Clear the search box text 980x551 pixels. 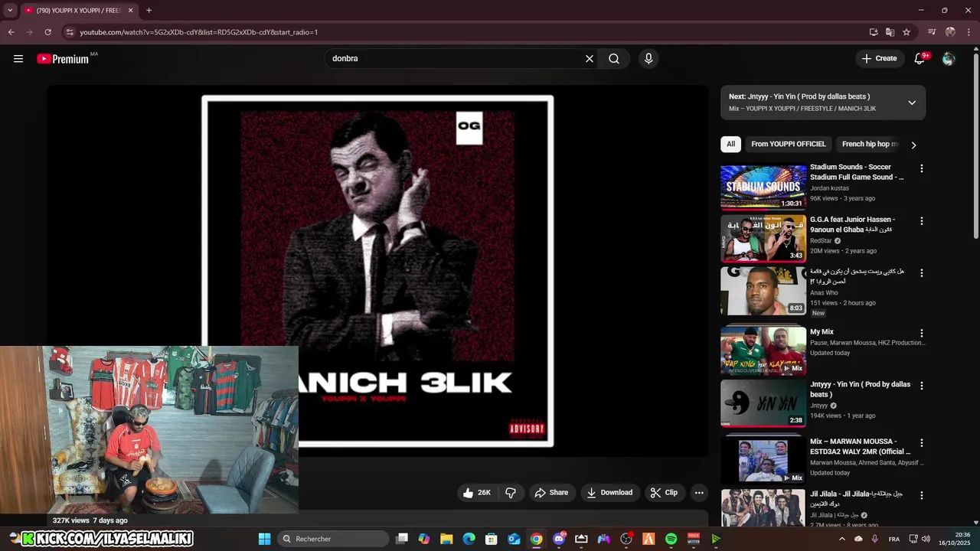[590, 59]
